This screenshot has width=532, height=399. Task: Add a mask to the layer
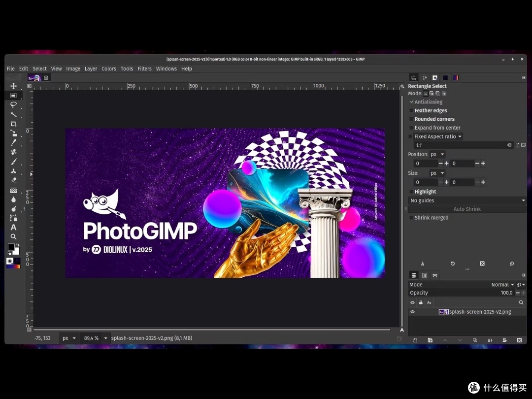point(504,340)
